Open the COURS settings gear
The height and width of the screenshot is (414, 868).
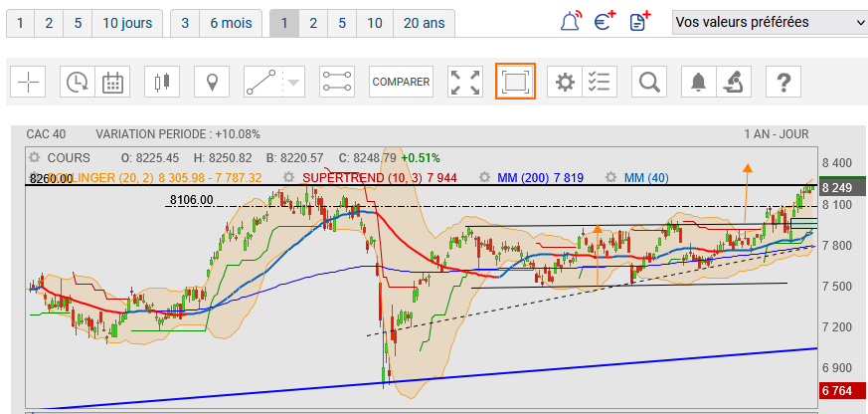tap(35, 158)
